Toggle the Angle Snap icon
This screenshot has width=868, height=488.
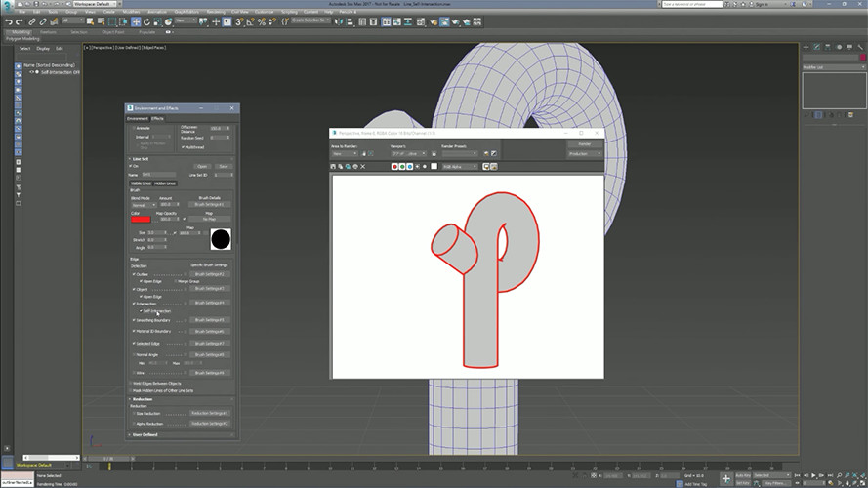point(250,22)
